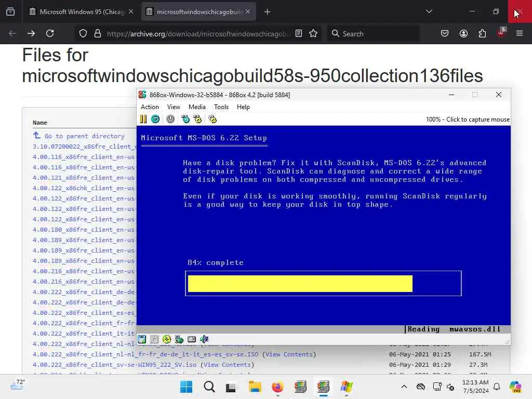Open Windows taskbar Search
This screenshot has height=399, width=532.
[209, 387]
